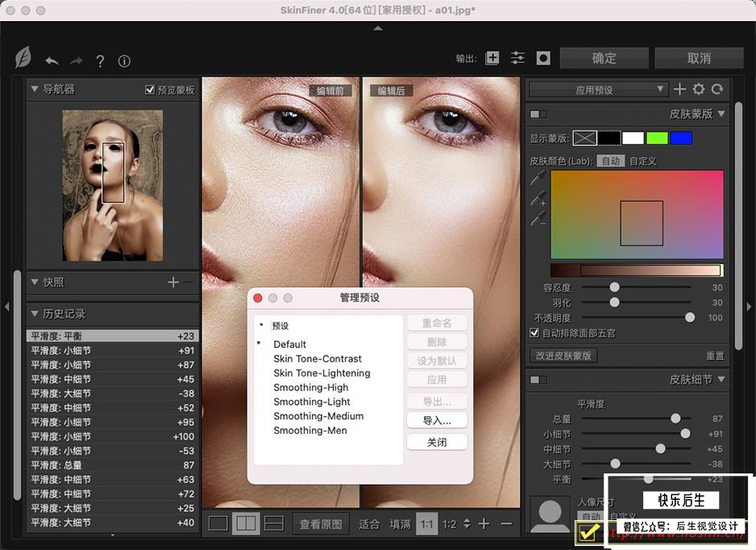Screen dimensions: 756x550
Task: Select Skin Tone-Contrast preset
Action: click(x=318, y=359)
